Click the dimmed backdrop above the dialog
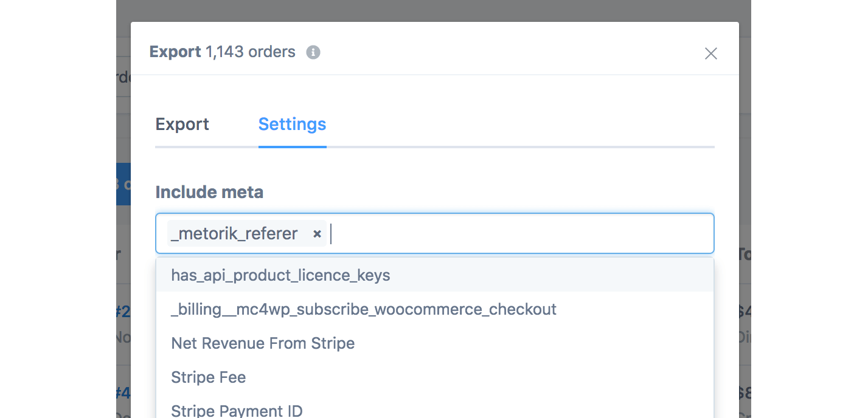868x418 pixels. [x=426, y=10]
